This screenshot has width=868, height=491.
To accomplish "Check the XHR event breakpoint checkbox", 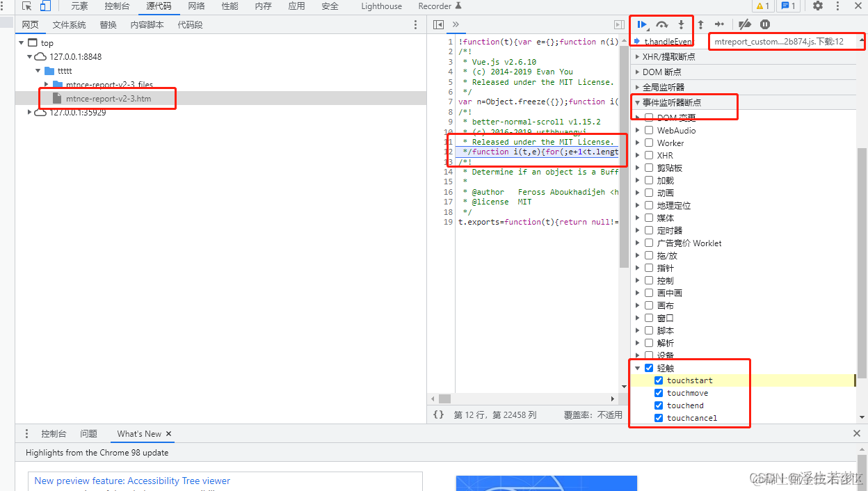I will click(649, 155).
